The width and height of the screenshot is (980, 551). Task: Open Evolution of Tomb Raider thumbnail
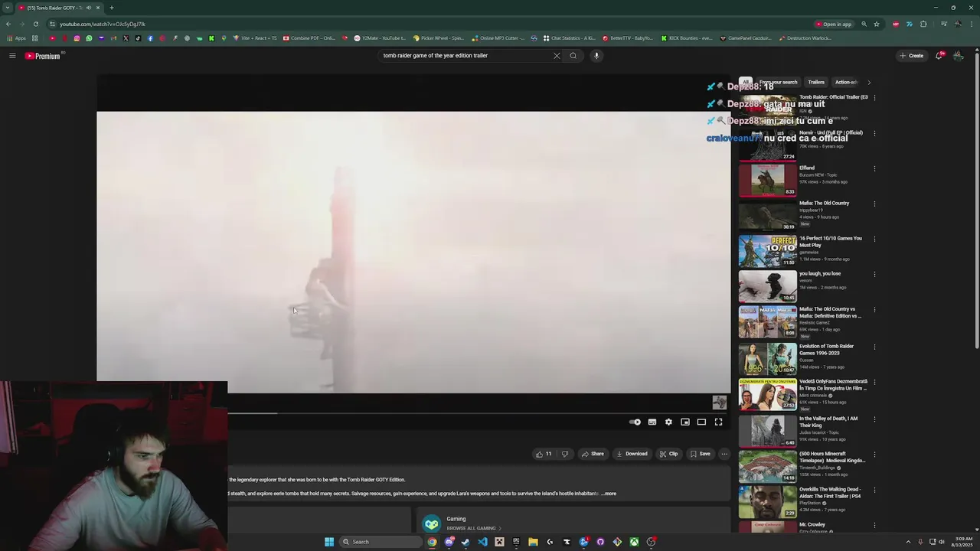(767, 358)
